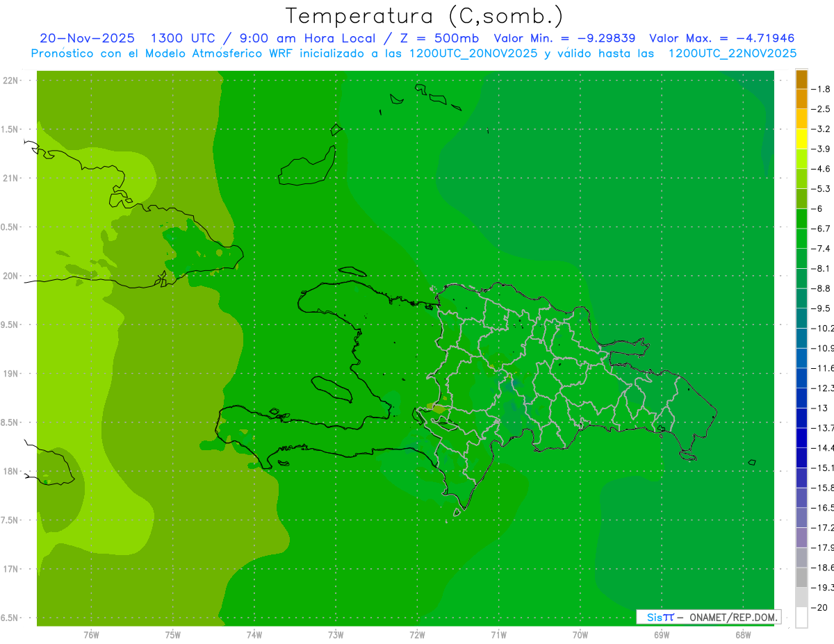
Task: Click the purple swatch between -17.2 and -17.9
Action: pyautogui.click(x=801, y=537)
